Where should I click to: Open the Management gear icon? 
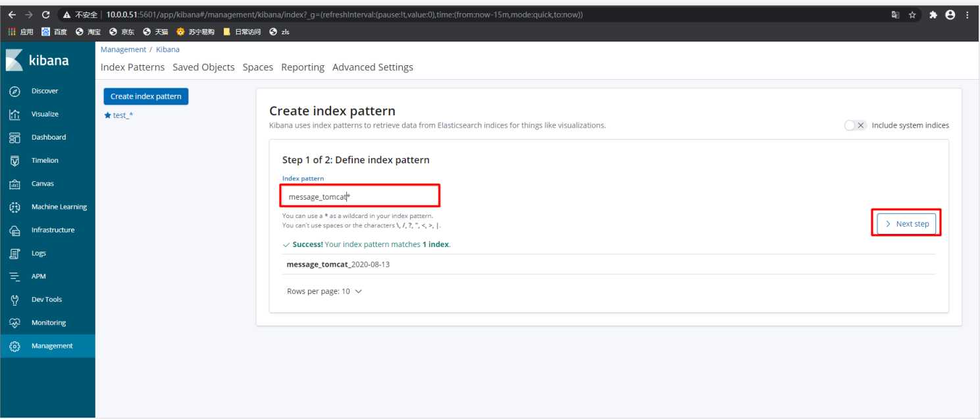(14, 346)
